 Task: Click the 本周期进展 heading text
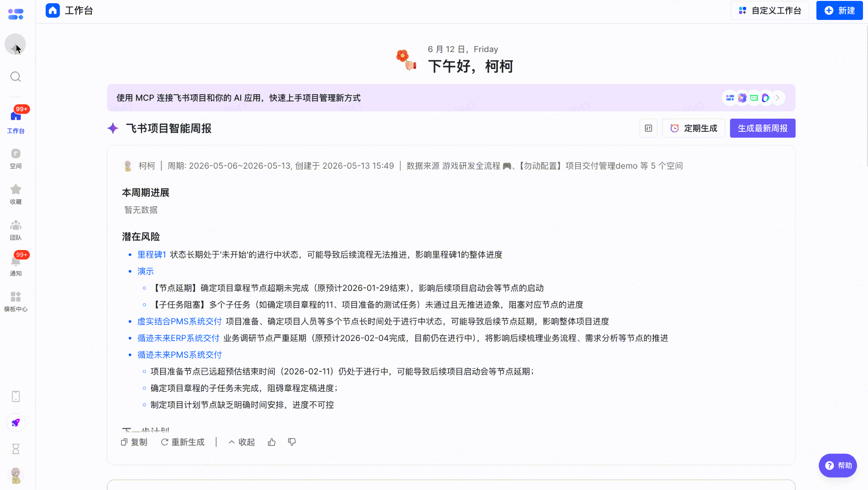click(146, 192)
